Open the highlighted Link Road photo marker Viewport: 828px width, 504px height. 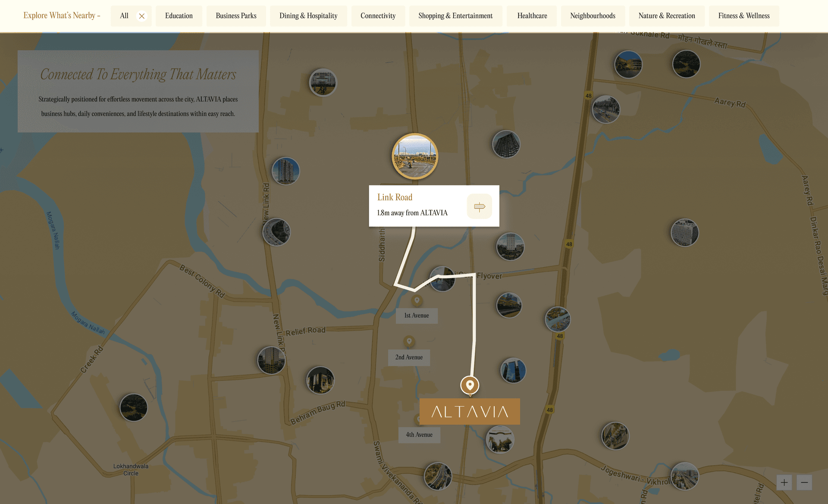415,157
